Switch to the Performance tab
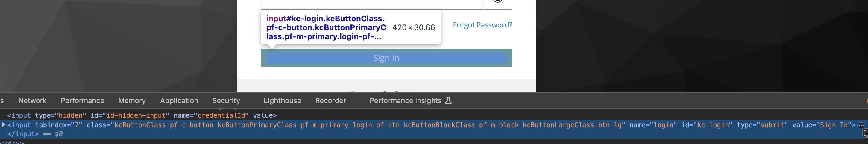 [83, 101]
